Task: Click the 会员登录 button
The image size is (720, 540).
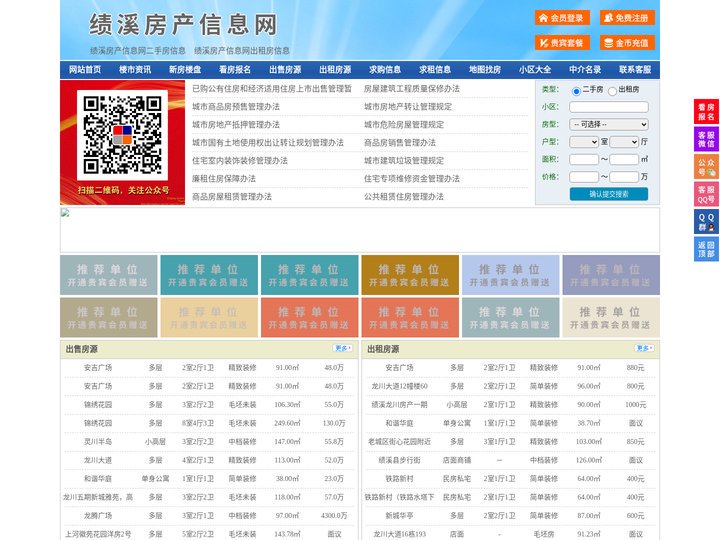Action: click(562, 18)
